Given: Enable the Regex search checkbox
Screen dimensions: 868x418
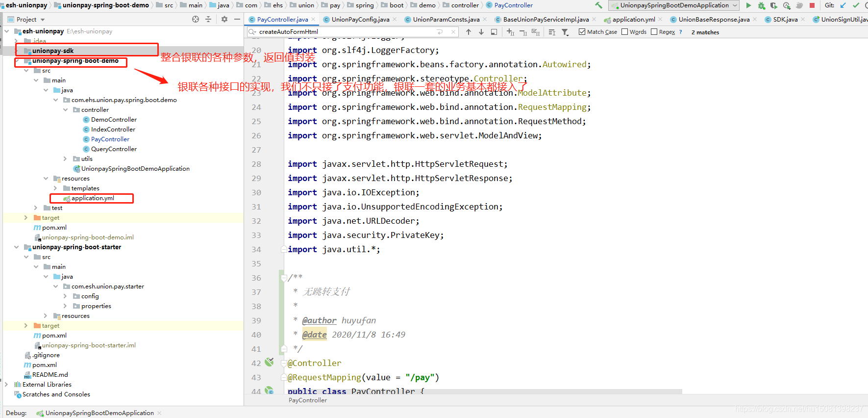Looking at the screenshot, I should click(x=654, y=32).
